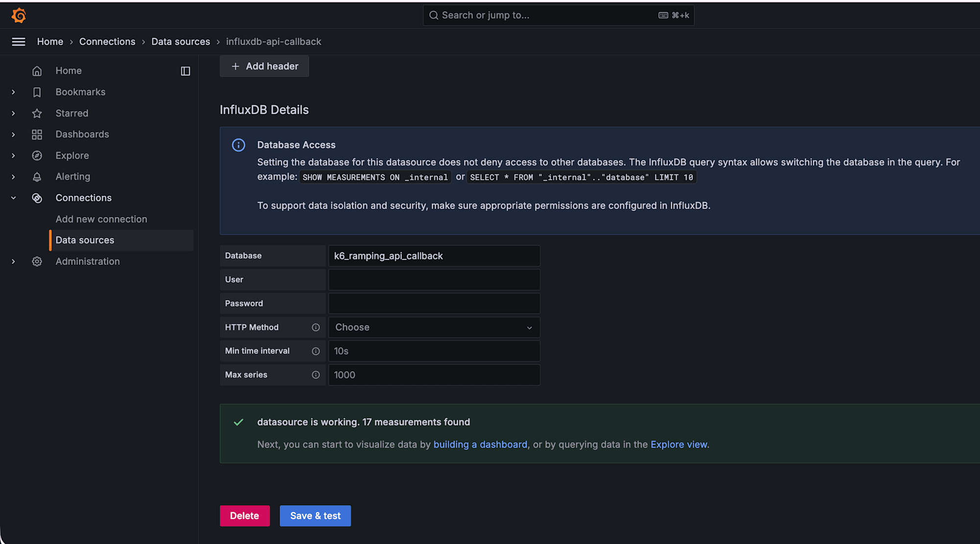Expand the Bookmarks section chevron
Screen dimensions: 980x544
point(13,92)
